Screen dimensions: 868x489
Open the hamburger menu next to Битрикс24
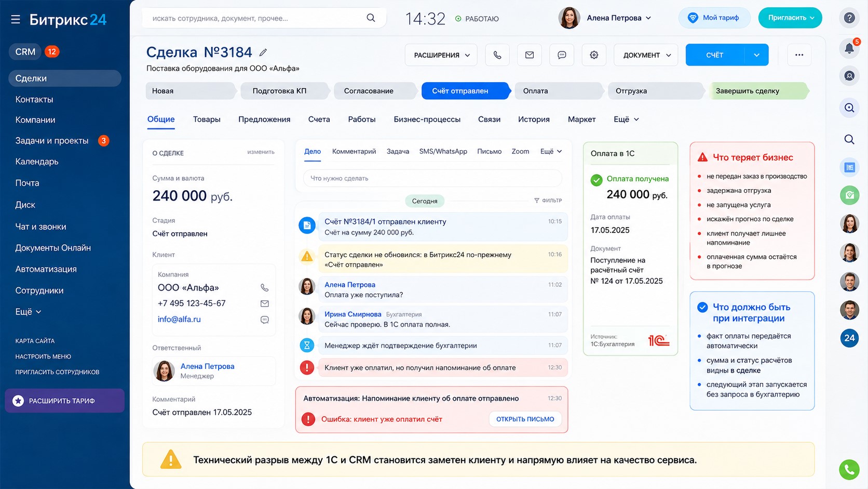pyautogui.click(x=16, y=20)
